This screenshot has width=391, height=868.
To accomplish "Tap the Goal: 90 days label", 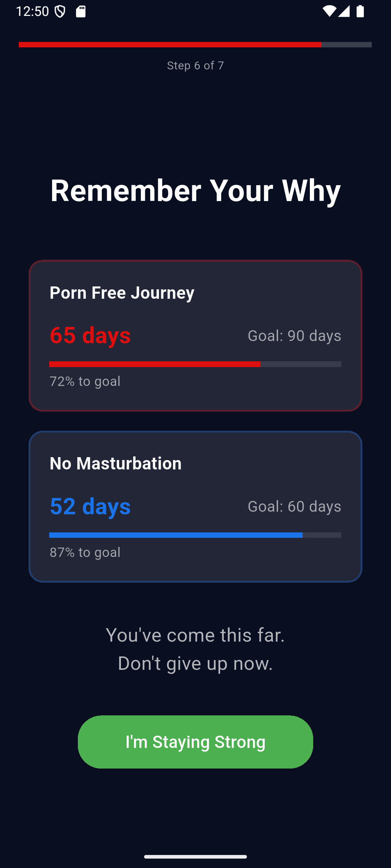I will 294,336.
